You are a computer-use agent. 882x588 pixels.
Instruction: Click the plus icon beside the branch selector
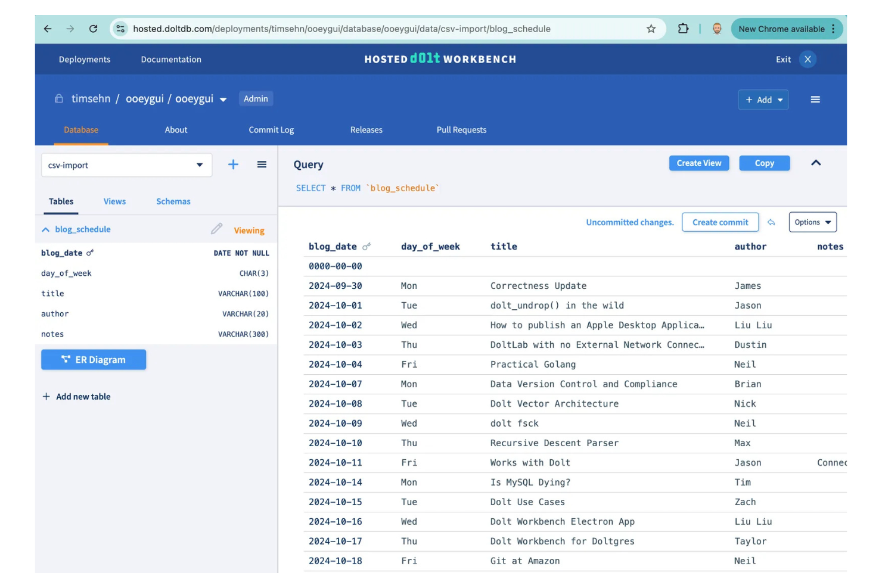(233, 164)
